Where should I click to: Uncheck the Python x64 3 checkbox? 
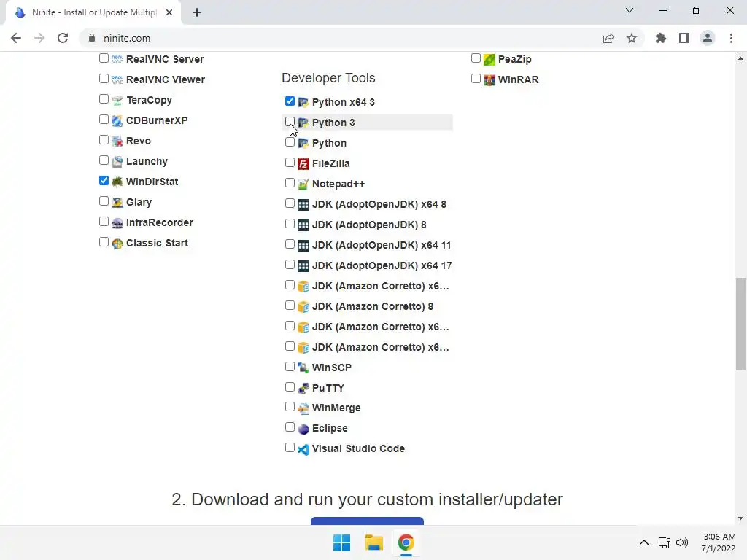[x=290, y=101]
